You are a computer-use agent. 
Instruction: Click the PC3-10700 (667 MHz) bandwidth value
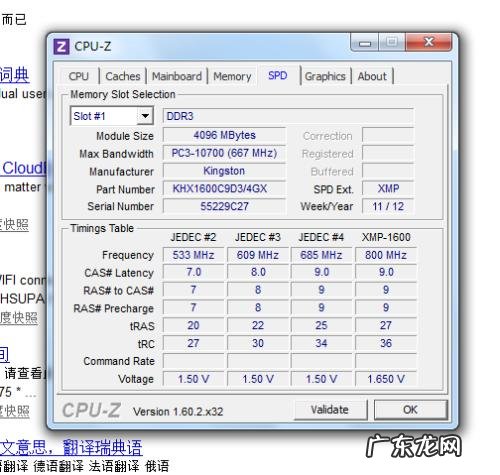click(224, 153)
